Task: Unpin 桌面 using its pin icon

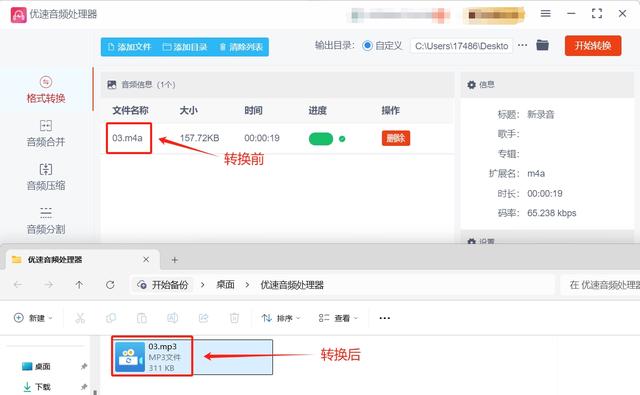Action: coord(84,366)
